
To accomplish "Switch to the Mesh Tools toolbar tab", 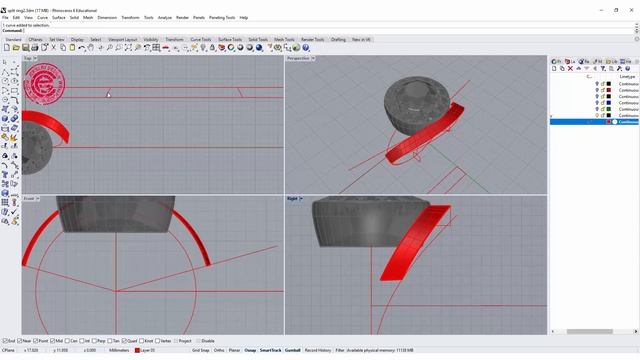I will tap(284, 40).
